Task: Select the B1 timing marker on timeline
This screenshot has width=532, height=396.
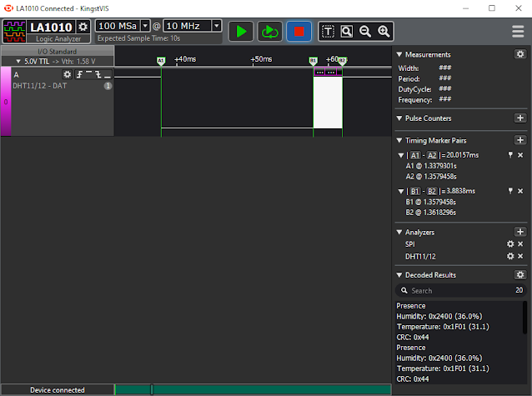Action: tap(313, 61)
